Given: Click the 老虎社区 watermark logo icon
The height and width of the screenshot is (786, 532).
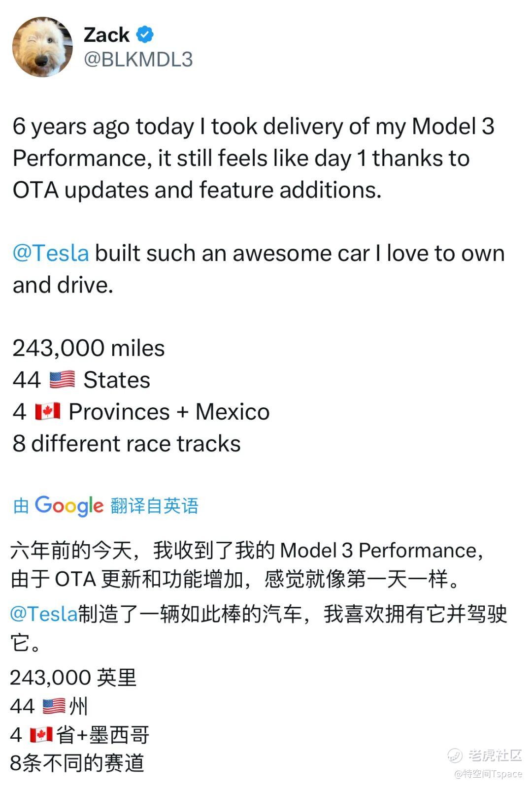Looking at the screenshot, I should coord(455,754).
